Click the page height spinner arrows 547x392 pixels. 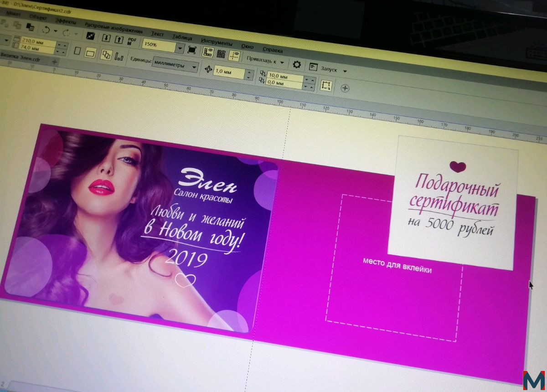[62, 51]
